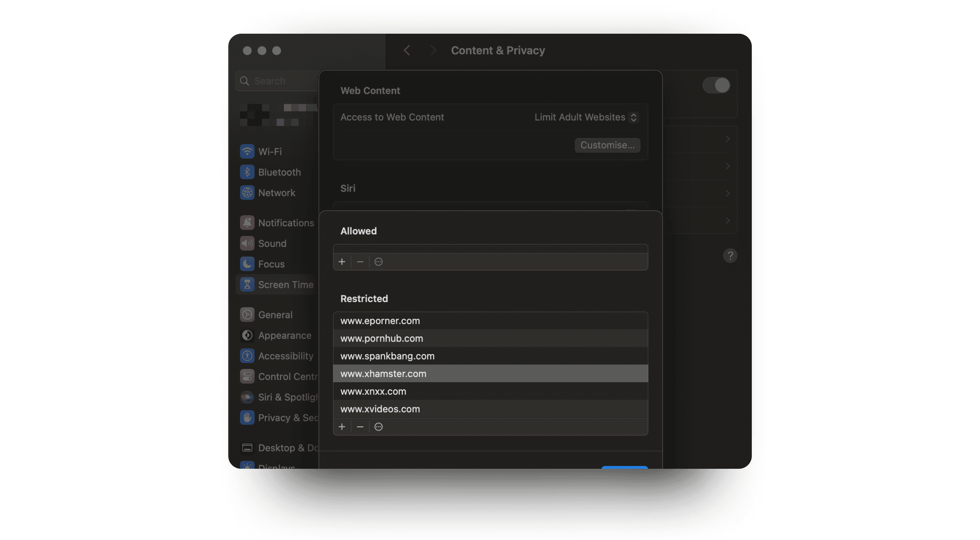
Task: Click the Customise button for adult websites
Action: 607,145
